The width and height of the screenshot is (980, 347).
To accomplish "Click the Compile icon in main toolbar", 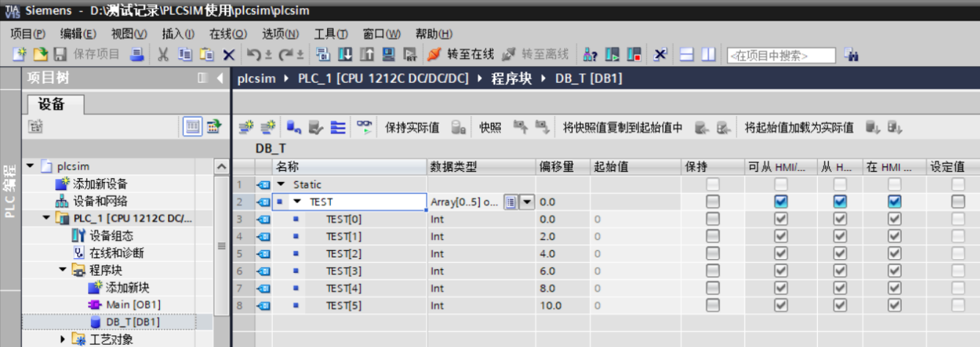I will (x=323, y=55).
